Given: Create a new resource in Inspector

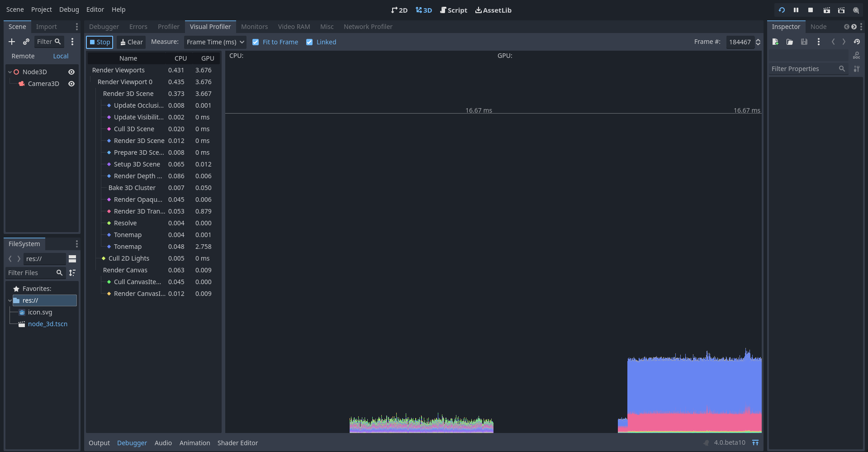Looking at the screenshot, I should pyautogui.click(x=775, y=42).
